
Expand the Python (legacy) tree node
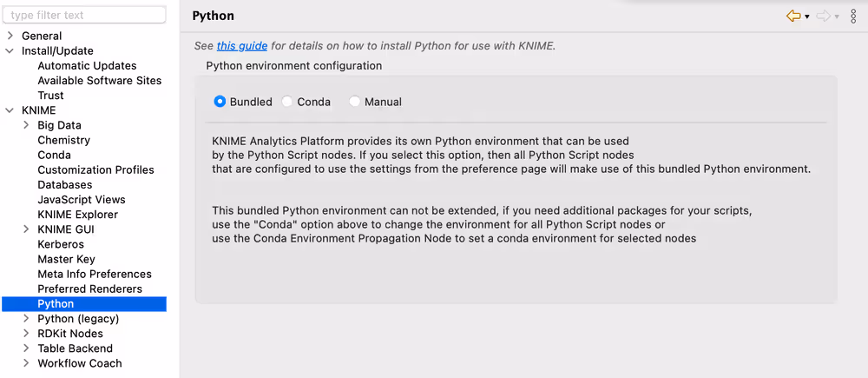click(27, 319)
